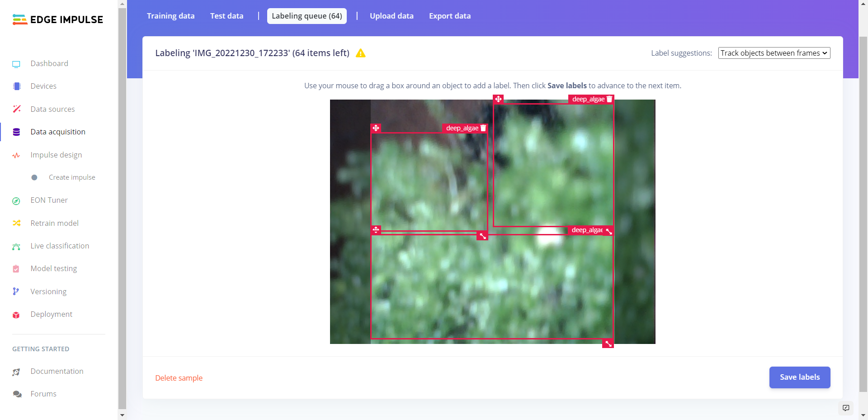This screenshot has height=420, width=868.
Task: Click the resize handle of the left deep_algae box
Action: coord(482,236)
